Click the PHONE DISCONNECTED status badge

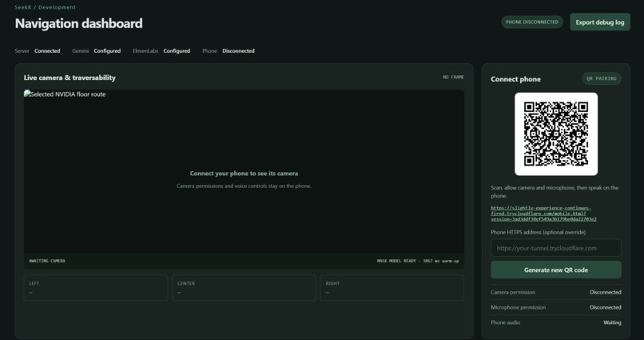[x=532, y=22]
